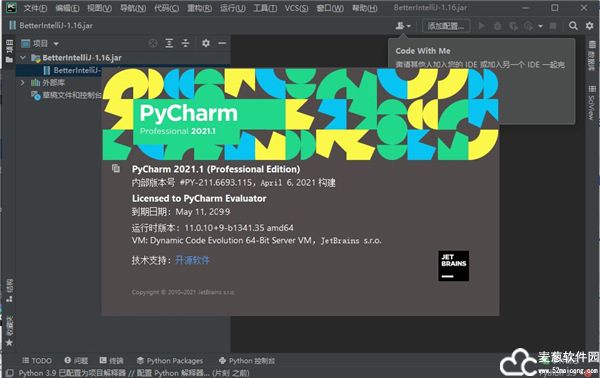
Task: Open the 编辑(E) menu
Action: pyautogui.click(x=67, y=8)
